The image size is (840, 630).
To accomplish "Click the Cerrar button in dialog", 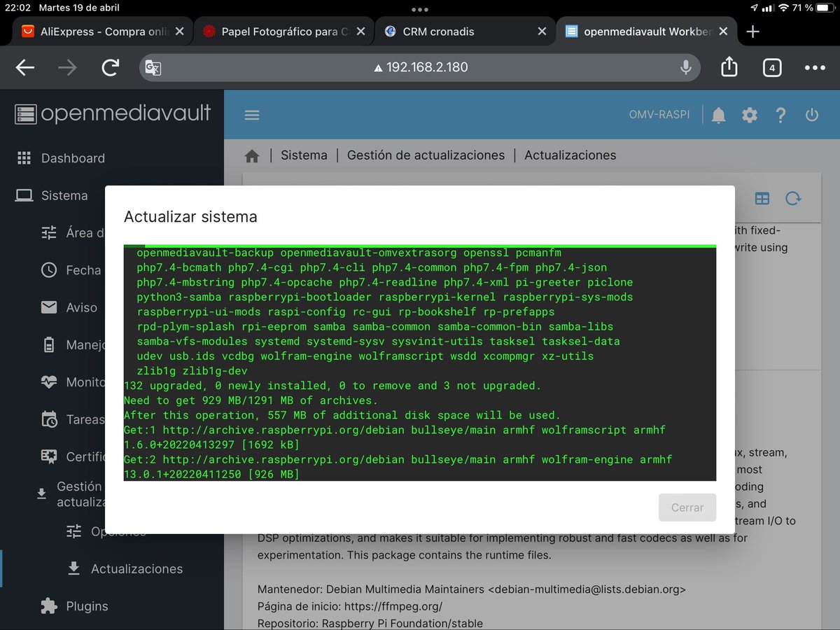I will (x=687, y=507).
